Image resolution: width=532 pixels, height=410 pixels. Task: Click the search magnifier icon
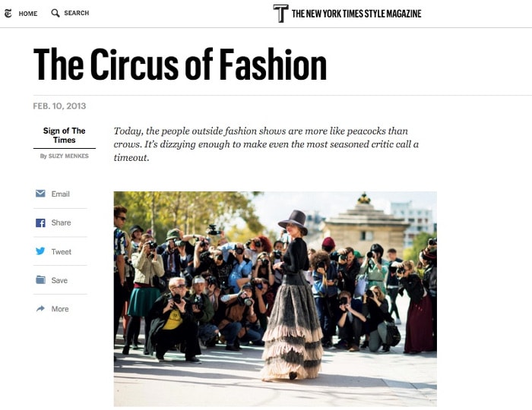55,13
